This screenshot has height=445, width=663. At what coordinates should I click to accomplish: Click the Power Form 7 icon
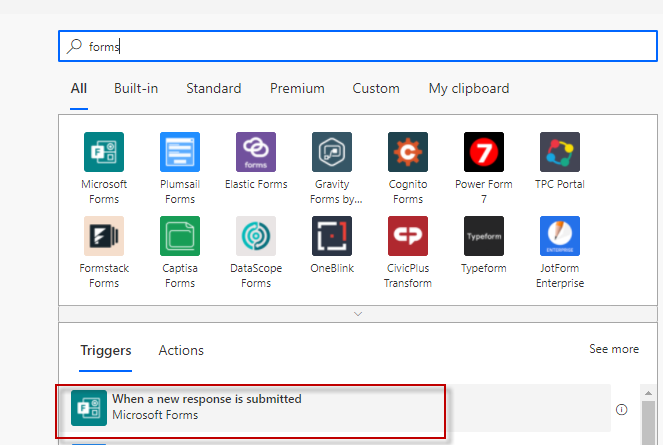(x=484, y=152)
